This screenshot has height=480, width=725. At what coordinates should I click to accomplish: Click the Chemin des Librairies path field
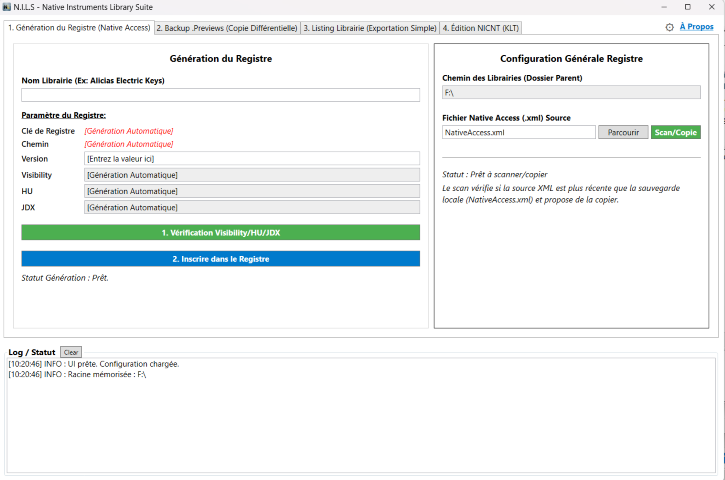[x=571, y=92]
